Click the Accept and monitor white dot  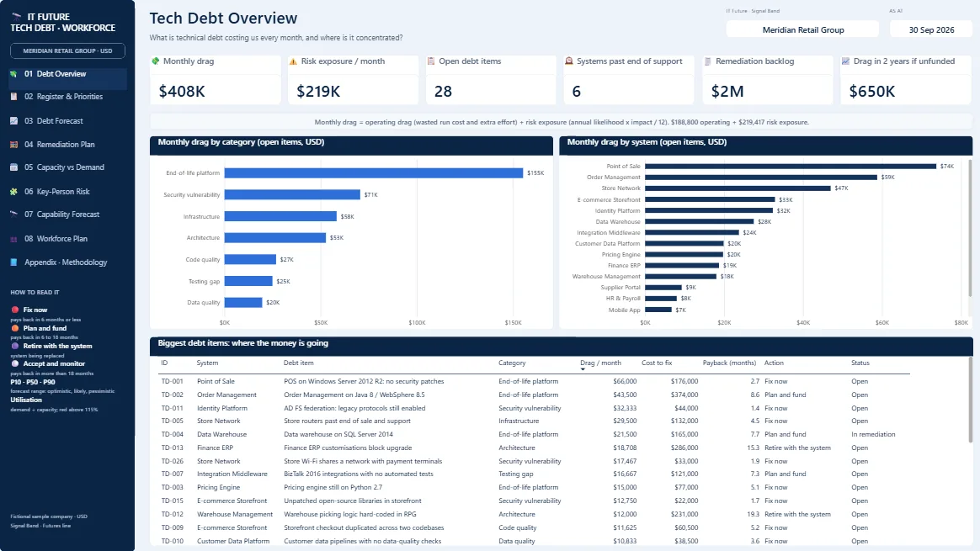[x=15, y=363]
